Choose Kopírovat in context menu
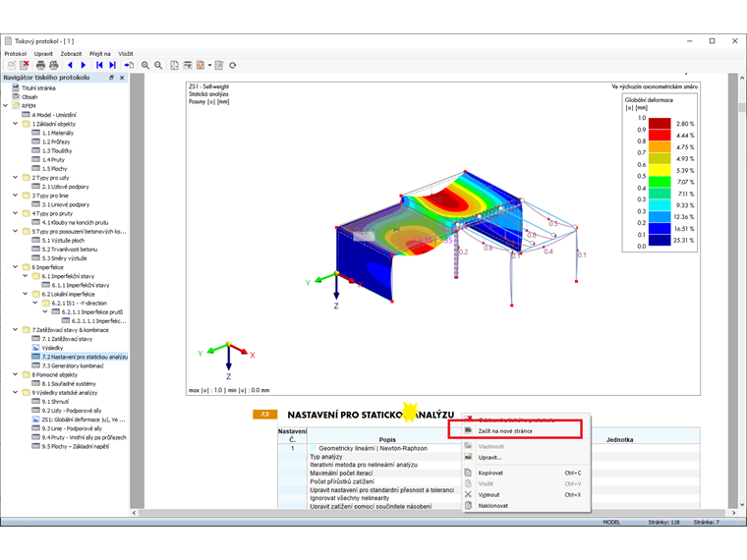The height and width of the screenshot is (560, 747). tap(527, 473)
